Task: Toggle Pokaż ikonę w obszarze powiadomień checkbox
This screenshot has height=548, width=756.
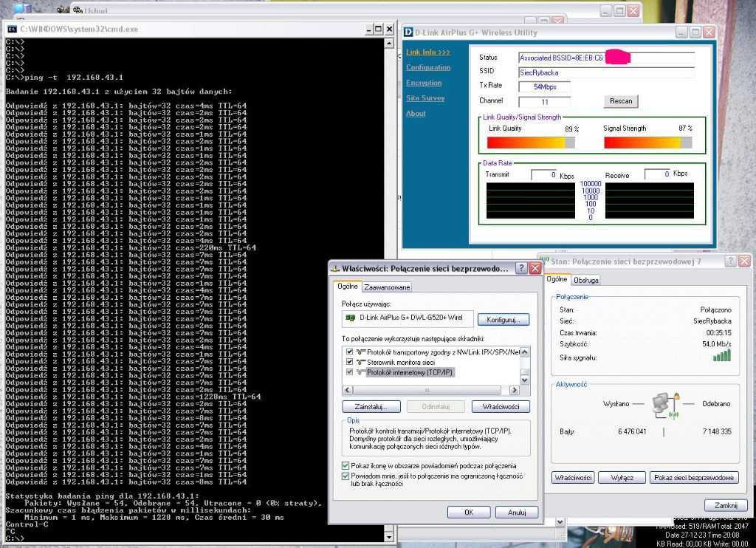Action: (346, 465)
